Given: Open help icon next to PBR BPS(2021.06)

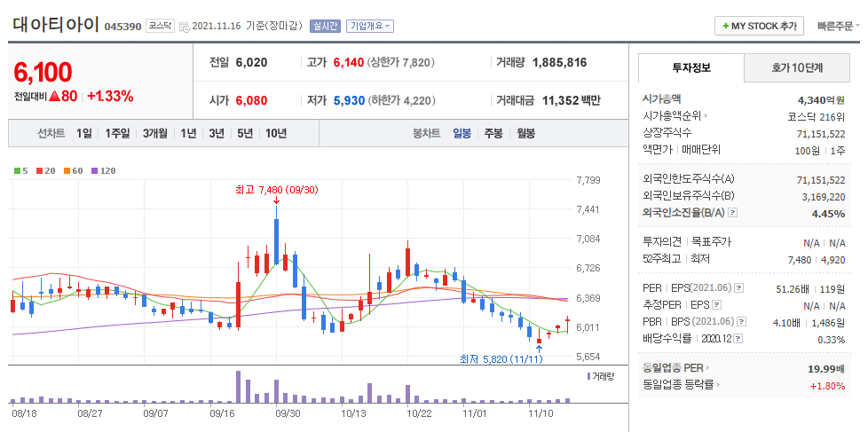Looking at the screenshot, I should coord(742,321).
